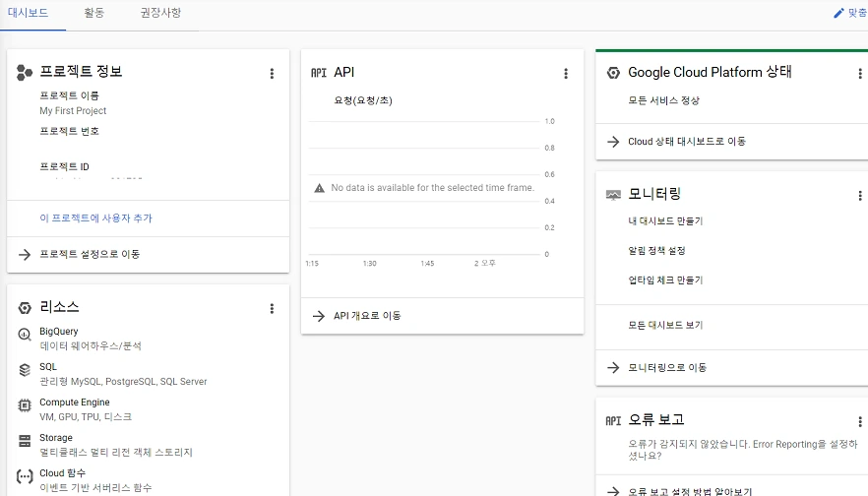
Task: Open API card overflow menu
Action: 566,74
